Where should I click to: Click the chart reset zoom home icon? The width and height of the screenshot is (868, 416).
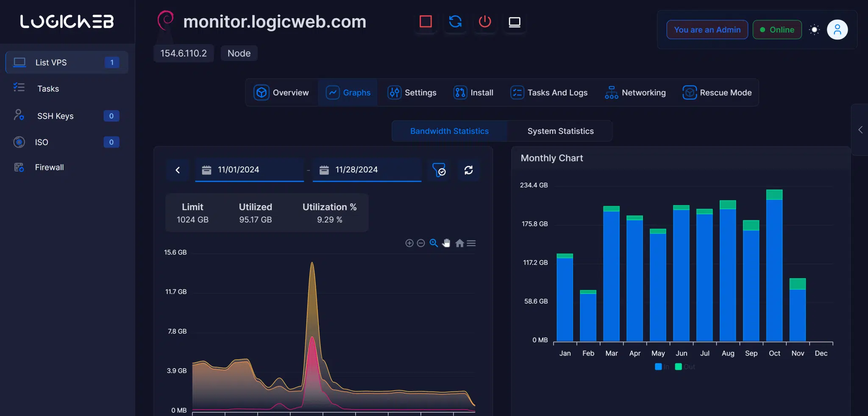459,243
